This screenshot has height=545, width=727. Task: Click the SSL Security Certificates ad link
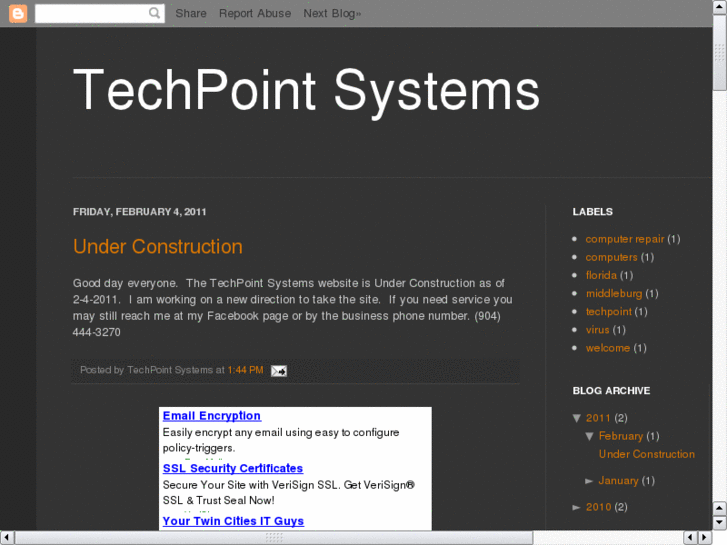point(233,468)
